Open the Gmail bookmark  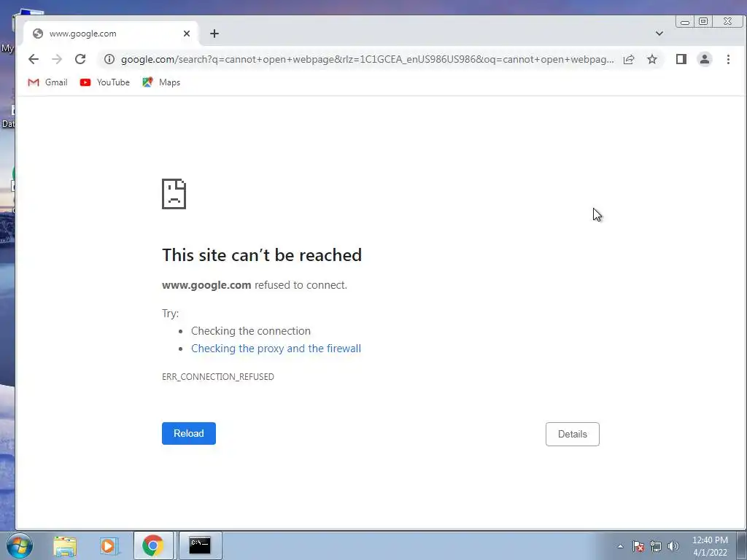(x=47, y=82)
